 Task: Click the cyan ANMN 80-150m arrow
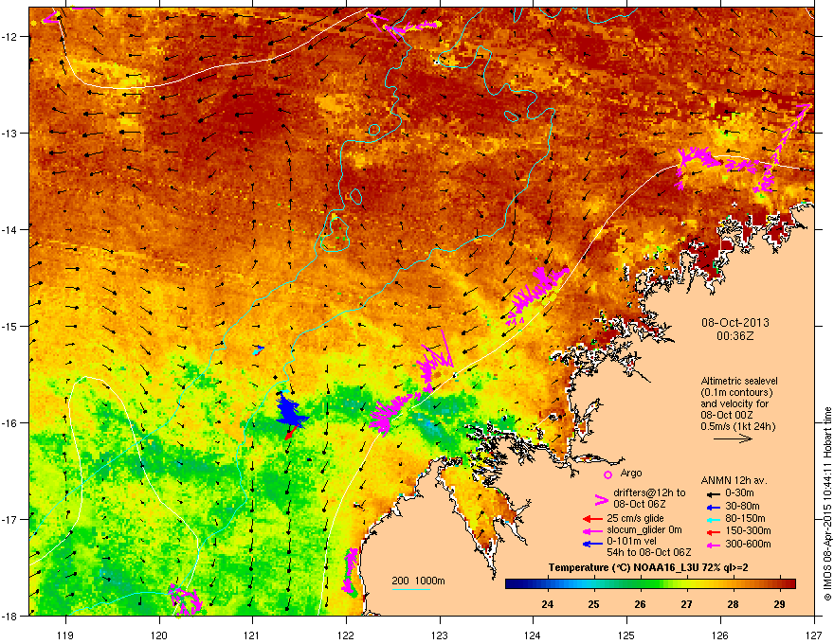coord(714,519)
